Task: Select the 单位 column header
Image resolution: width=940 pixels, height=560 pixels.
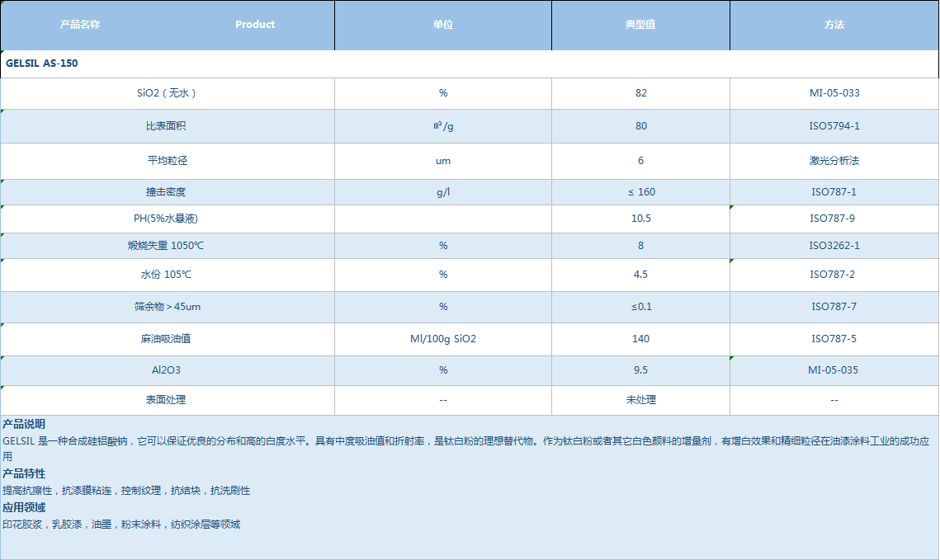Action: point(443,25)
